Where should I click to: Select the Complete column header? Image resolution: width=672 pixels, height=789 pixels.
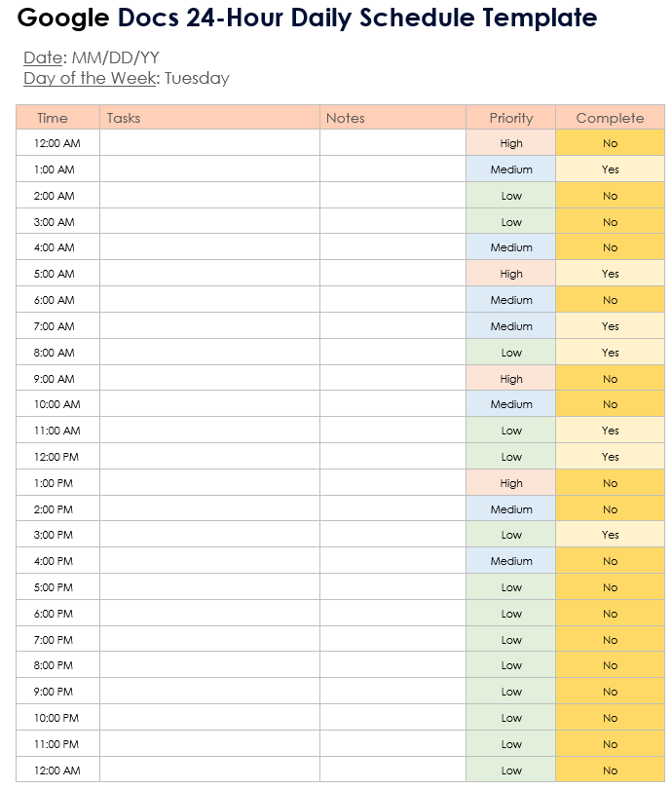pos(610,118)
